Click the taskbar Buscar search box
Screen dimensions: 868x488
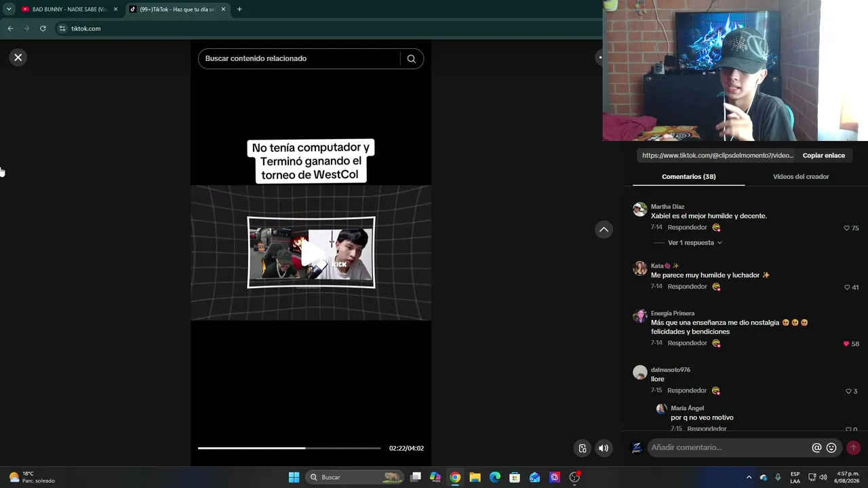tap(355, 477)
